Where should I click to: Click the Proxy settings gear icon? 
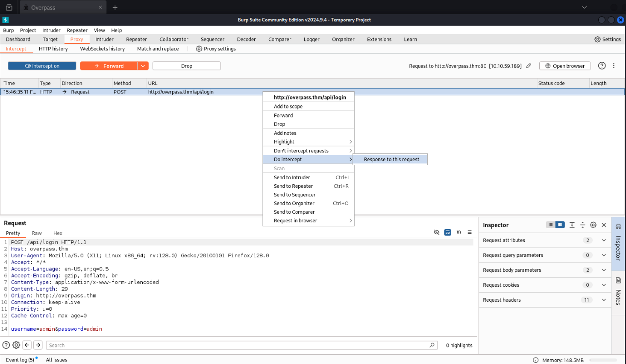click(x=199, y=49)
